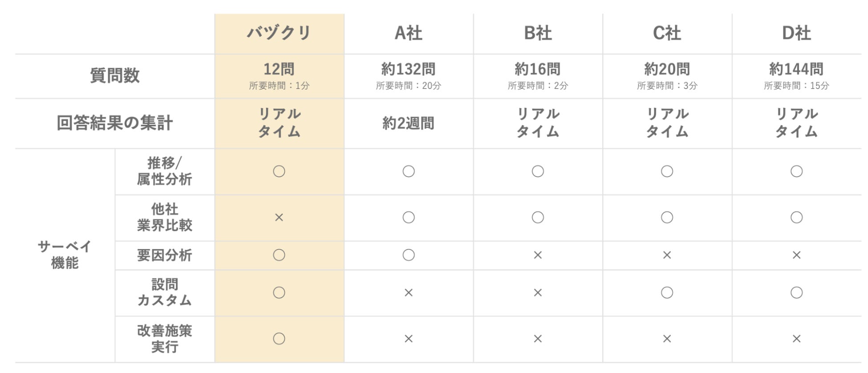
Task: Select the D社 column header
Action: [x=796, y=33]
